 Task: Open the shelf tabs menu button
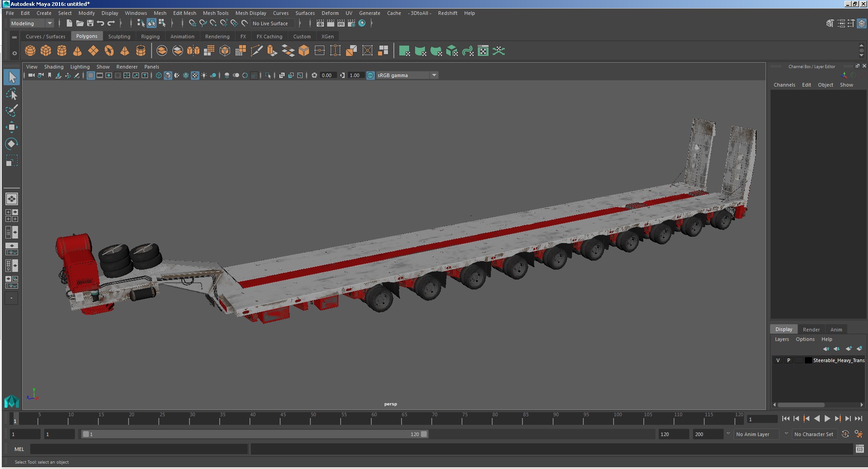click(x=14, y=37)
